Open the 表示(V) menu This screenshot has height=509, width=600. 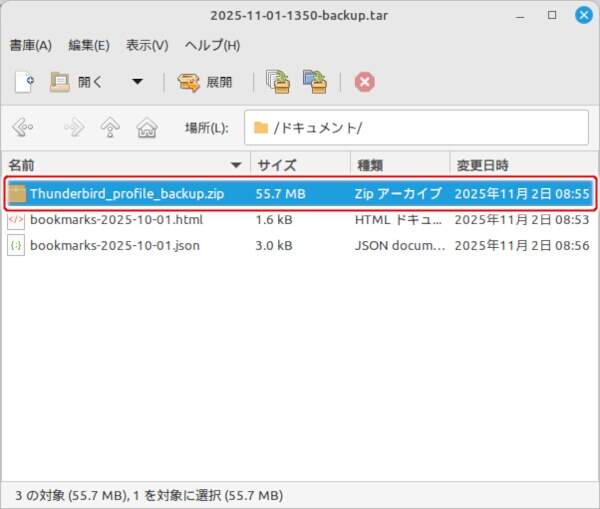[147, 46]
